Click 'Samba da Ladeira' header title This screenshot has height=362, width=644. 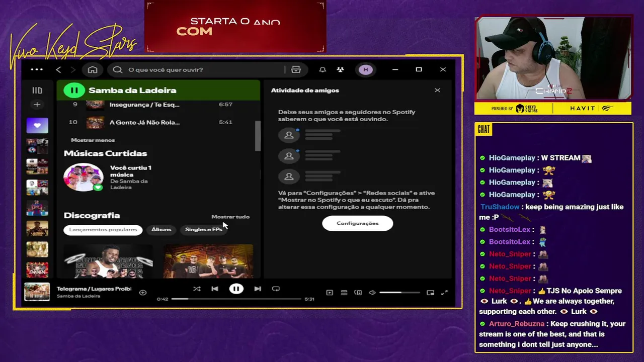pyautogui.click(x=132, y=90)
